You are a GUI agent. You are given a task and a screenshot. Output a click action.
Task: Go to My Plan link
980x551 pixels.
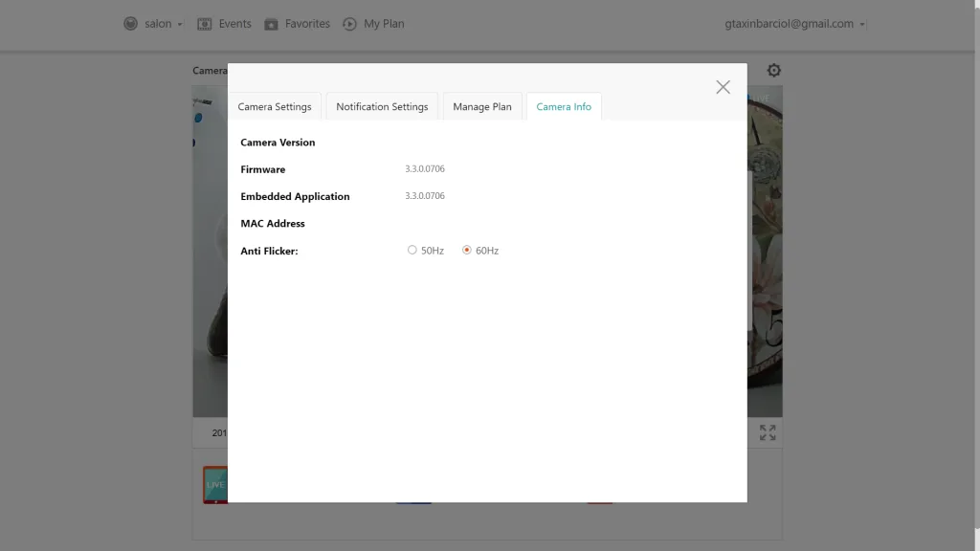[x=384, y=24]
